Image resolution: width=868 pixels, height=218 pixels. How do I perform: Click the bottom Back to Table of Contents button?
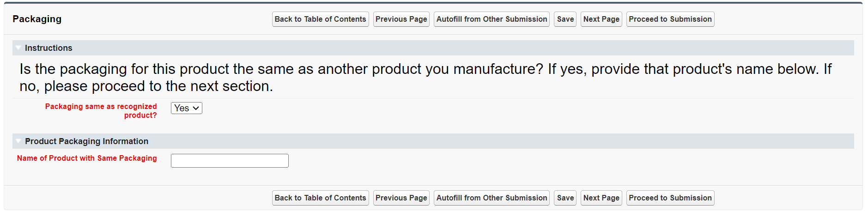pos(320,198)
